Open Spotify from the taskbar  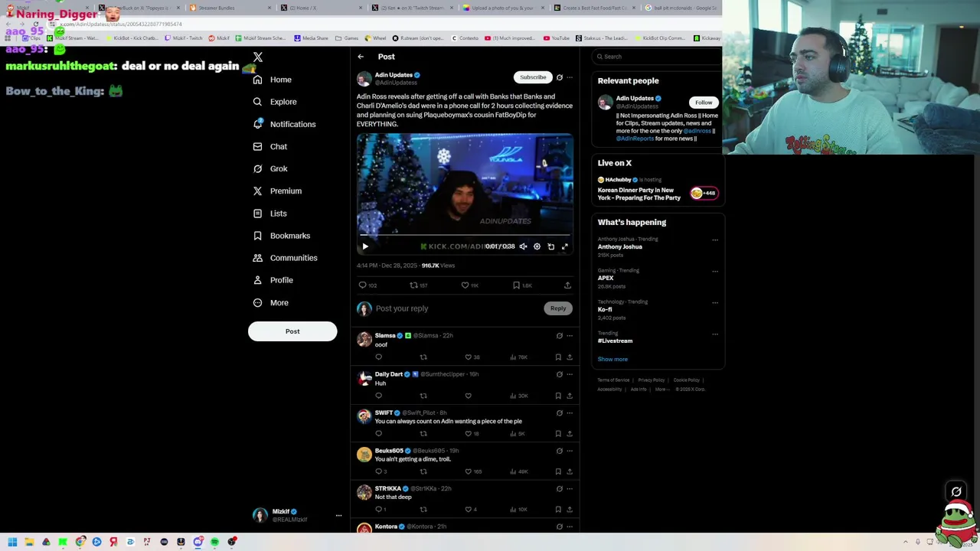214,542
